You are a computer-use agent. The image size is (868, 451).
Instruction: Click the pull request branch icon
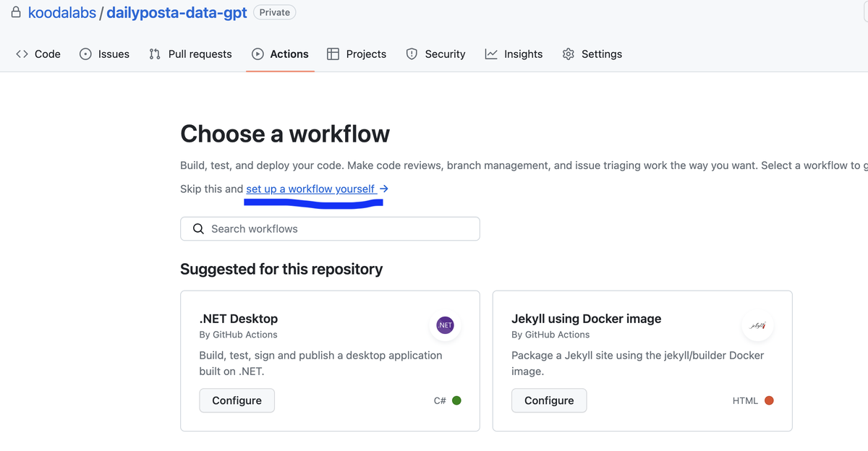155,54
